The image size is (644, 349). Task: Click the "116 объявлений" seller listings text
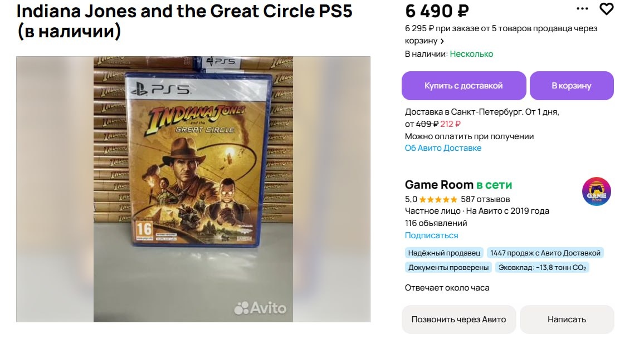[436, 223]
